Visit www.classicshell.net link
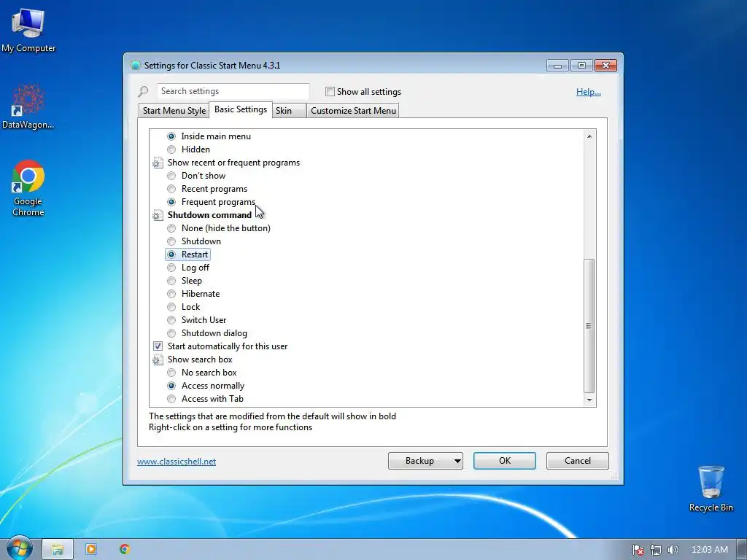The width and height of the screenshot is (747, 560). (x=177, y=462)
